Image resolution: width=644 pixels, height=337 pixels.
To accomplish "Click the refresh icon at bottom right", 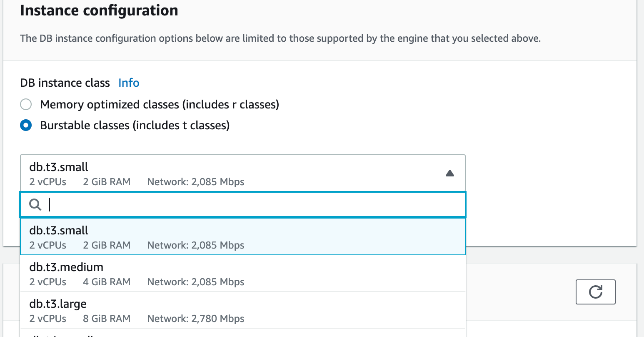I will click(595, 292).
